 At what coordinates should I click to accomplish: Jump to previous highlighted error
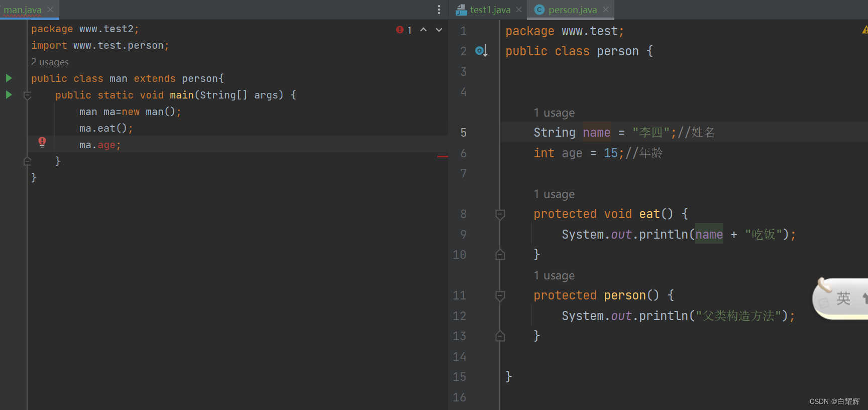423,30
